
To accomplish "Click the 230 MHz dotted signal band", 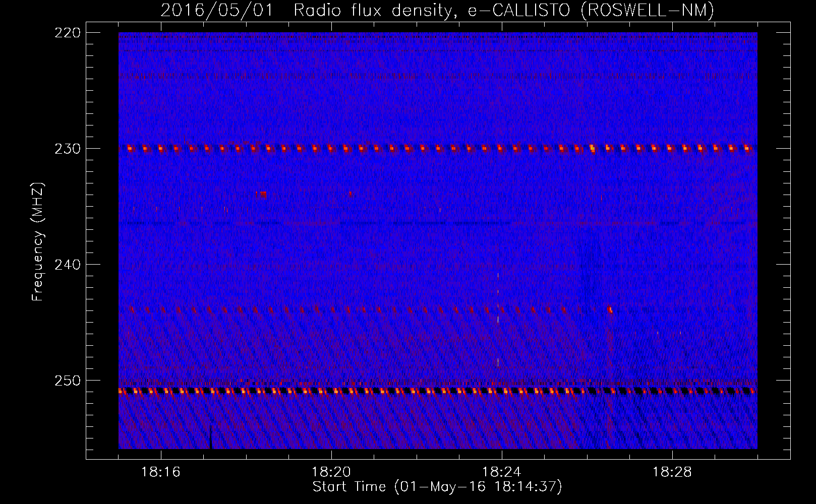I will point(438,148).
